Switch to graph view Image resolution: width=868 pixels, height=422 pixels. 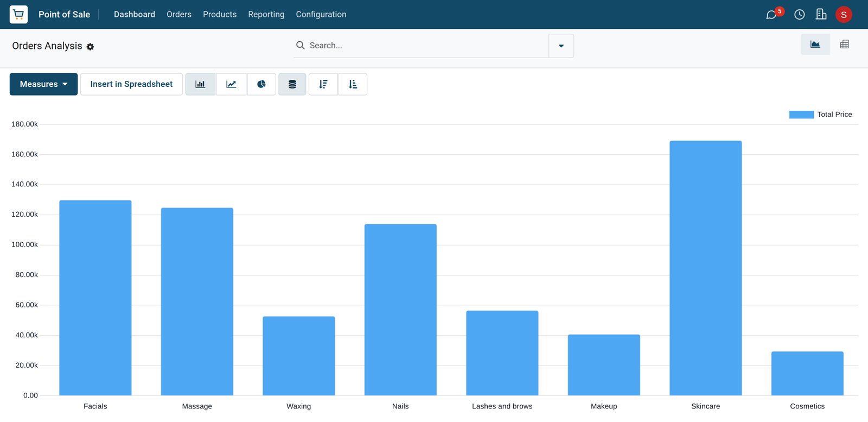(x=815, y=45)
